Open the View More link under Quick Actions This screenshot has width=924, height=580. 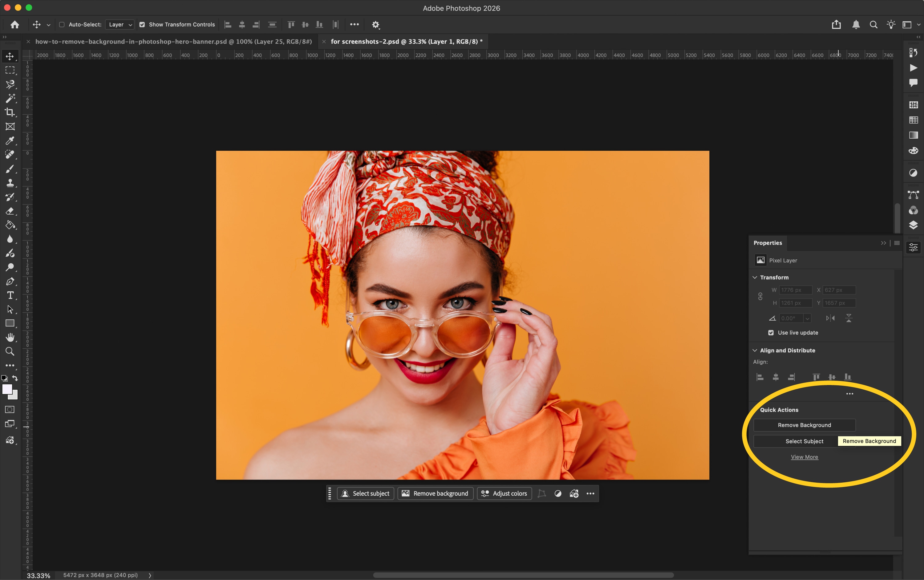click(804, 456)
